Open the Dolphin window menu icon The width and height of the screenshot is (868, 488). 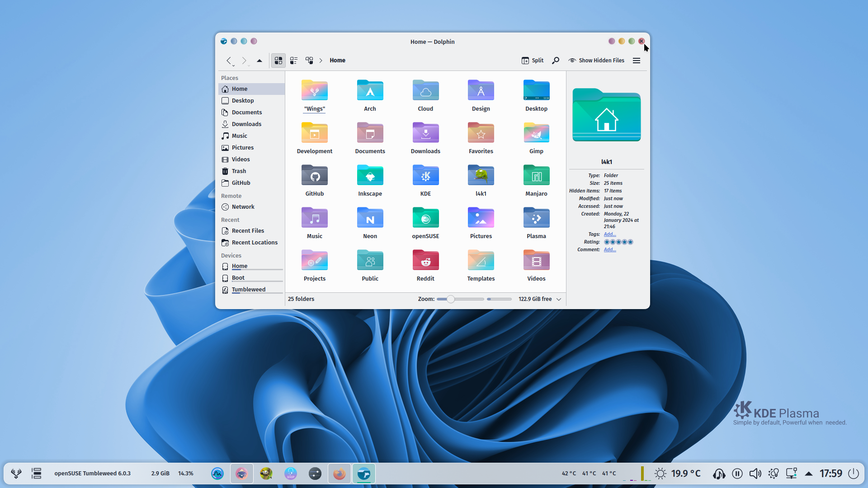click(224, 41)
